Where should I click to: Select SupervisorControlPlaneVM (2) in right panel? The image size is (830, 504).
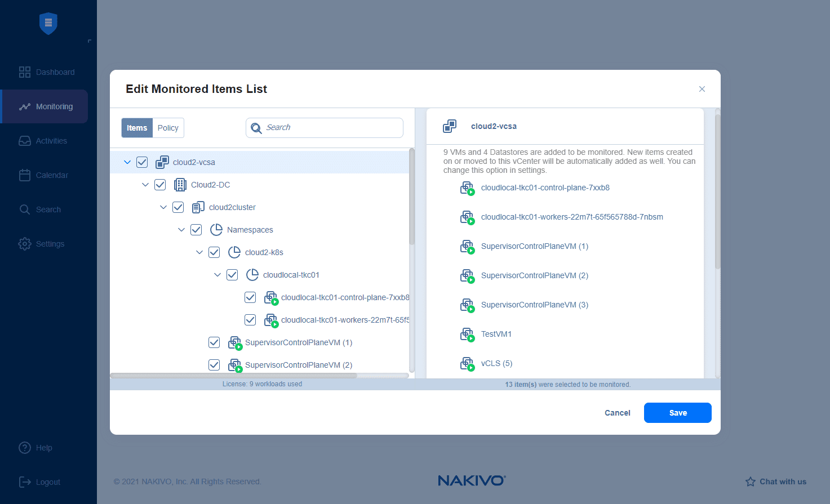[535, 275]
